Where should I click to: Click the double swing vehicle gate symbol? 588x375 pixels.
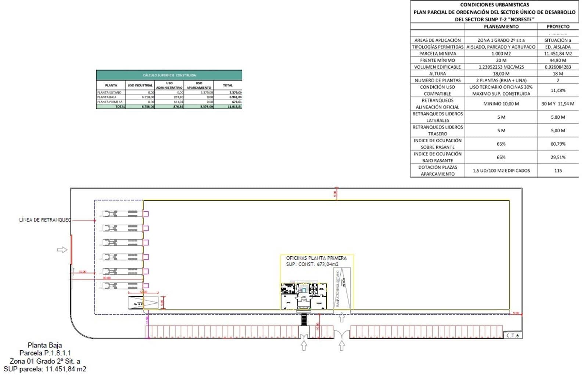pyautogui.click(x=342, y=334)
